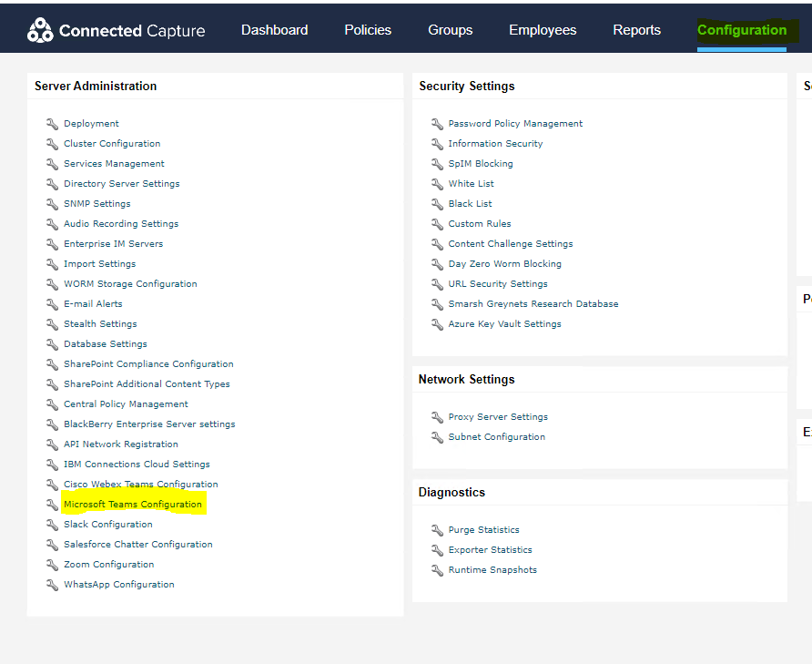The width and height of the screenshot is (812, 664).
Task: Click the wrench icon next to Runtime Snapshots
Action: [437, 570]
